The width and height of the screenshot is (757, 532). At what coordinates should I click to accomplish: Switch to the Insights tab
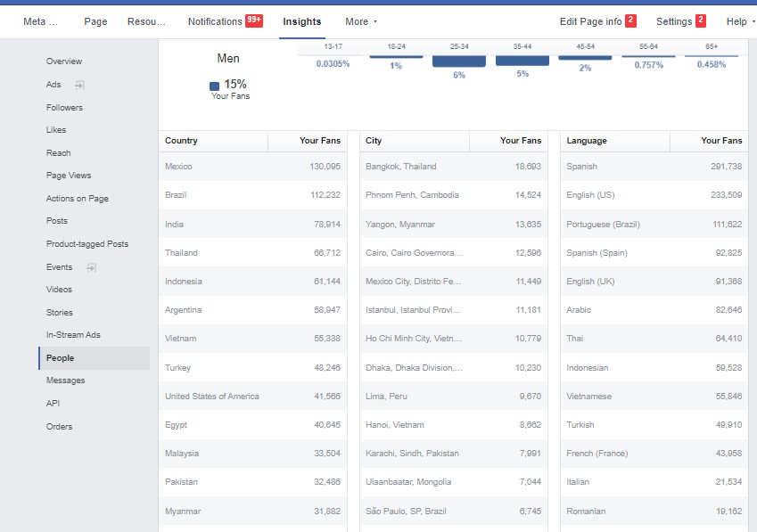pyautogui.click(x=301, y=21)
